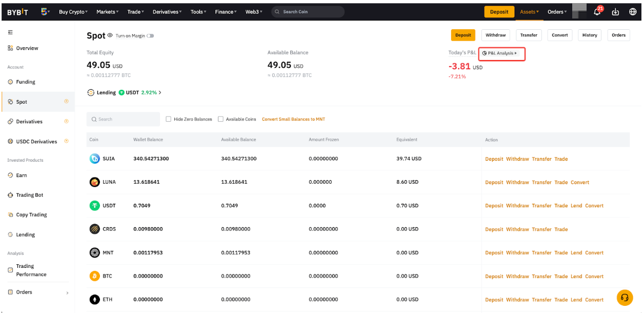Expand the Trade dropdown in the header
644x313 pixels.
pos(135,12)
